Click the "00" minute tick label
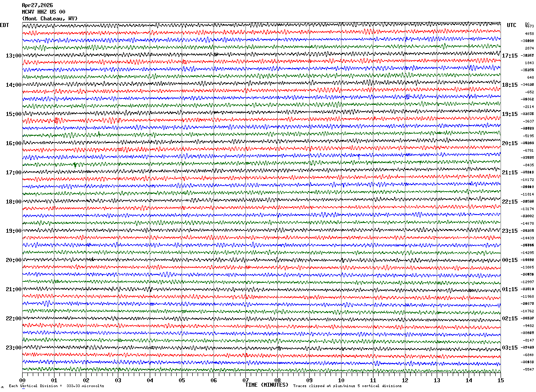Image resolution: width=536 pixels, height=392 pixels. [x=22, y=380]
